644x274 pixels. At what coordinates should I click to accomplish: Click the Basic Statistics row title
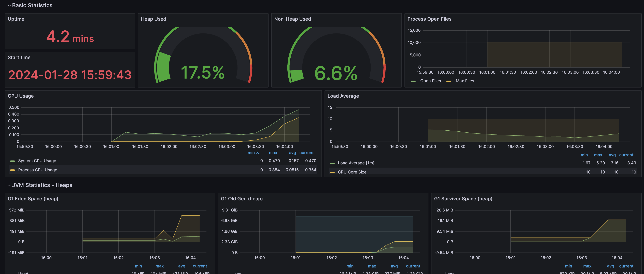coord(32,5)
